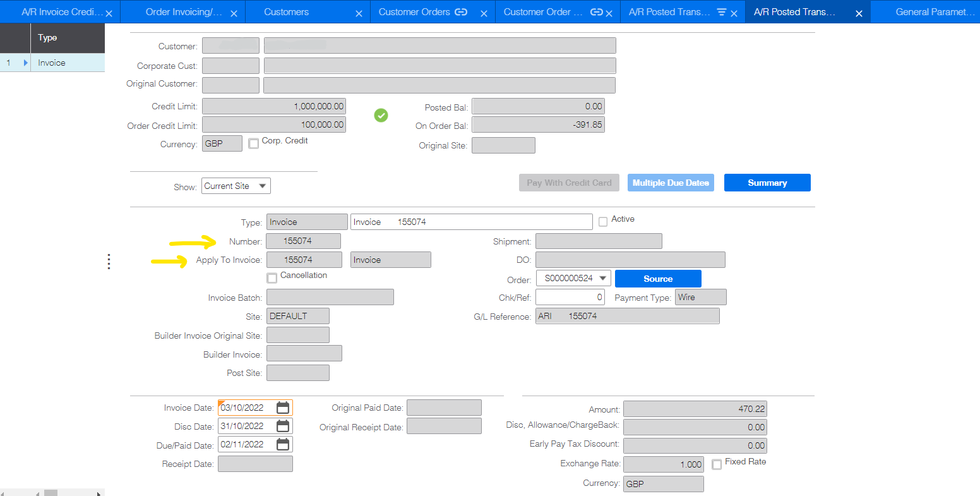The width and height of the screenshot is (980, 496).
Task: Open the Invoice Date calendar picker
Action: [283, 408]
